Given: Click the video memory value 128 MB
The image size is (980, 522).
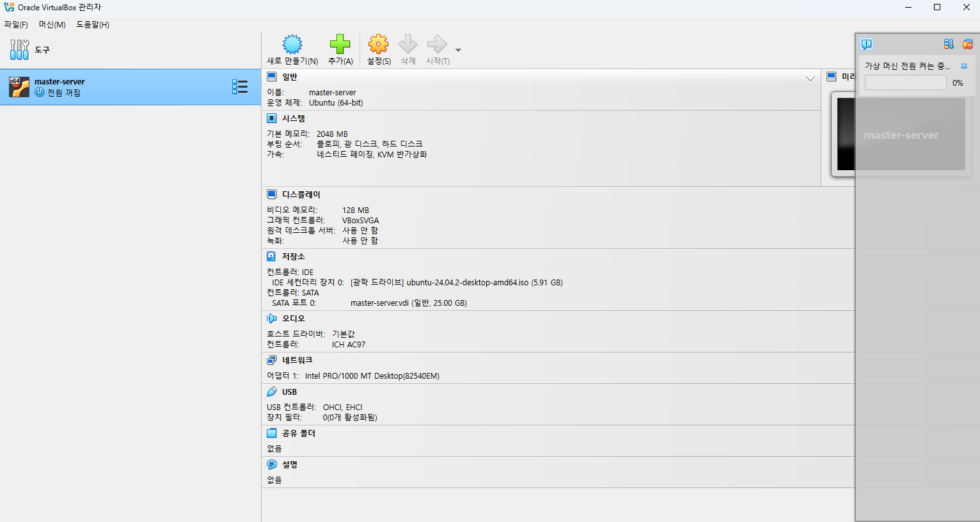Looking at the screenshot, I should click(x=356, y=210).
